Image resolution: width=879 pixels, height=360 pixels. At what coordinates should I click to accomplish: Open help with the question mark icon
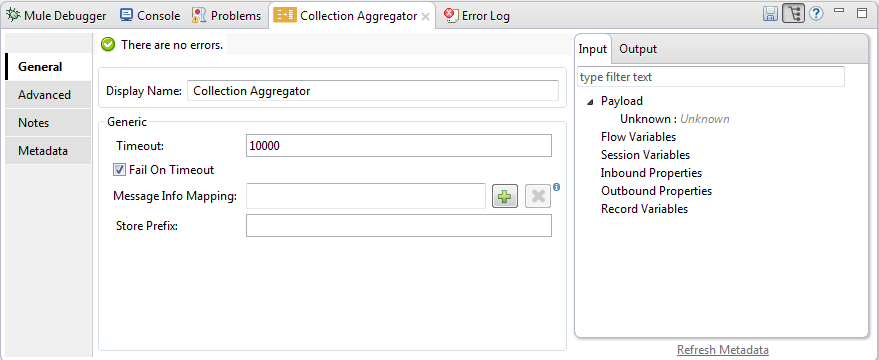pos(816,14)
